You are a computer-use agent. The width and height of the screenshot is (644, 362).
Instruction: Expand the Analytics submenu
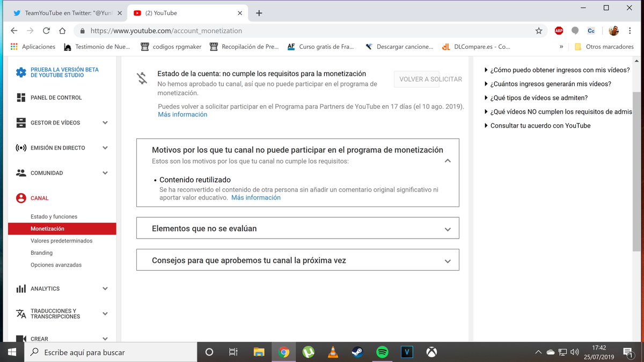105,289
